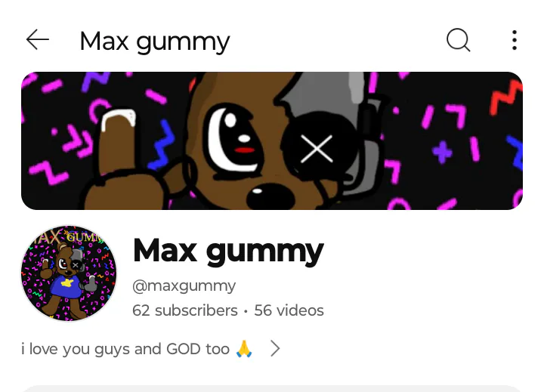The width and height of the screenshot is (544, 392).
Task: Click the gray button below the description
Action: click(x=272, y=388)
